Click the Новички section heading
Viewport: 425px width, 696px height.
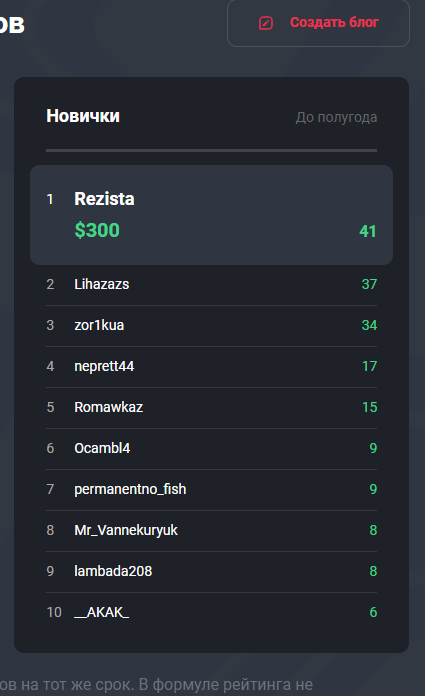click(x=83, y=116)
